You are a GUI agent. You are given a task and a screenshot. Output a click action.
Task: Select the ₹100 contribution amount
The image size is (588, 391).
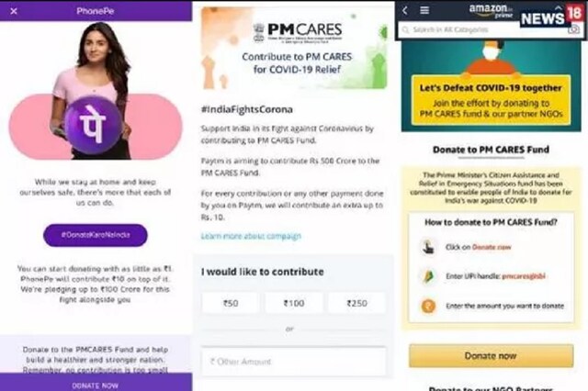tap(294, 303)
